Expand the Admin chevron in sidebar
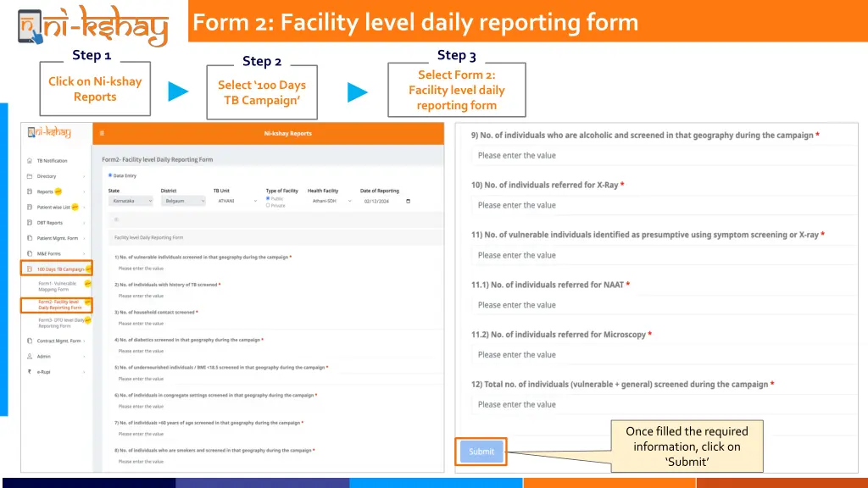Screen dimensions: 868x488 tap(84, 357)
